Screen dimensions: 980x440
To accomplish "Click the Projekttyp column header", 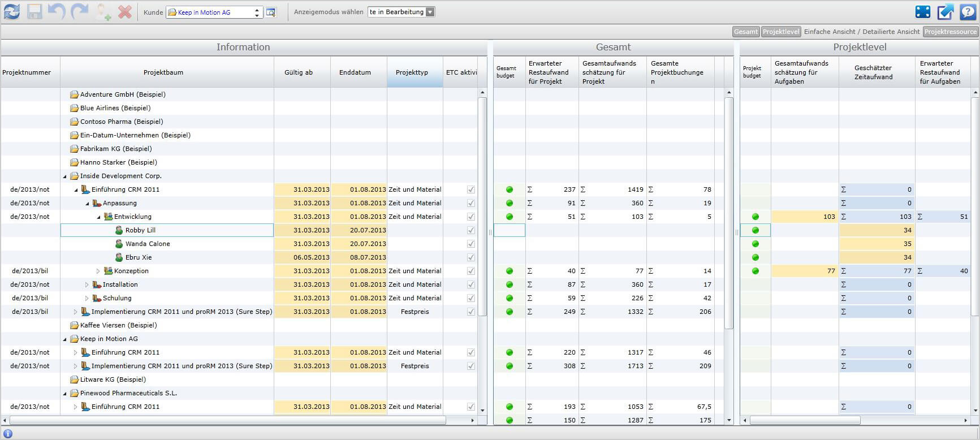I will point(415,72).
